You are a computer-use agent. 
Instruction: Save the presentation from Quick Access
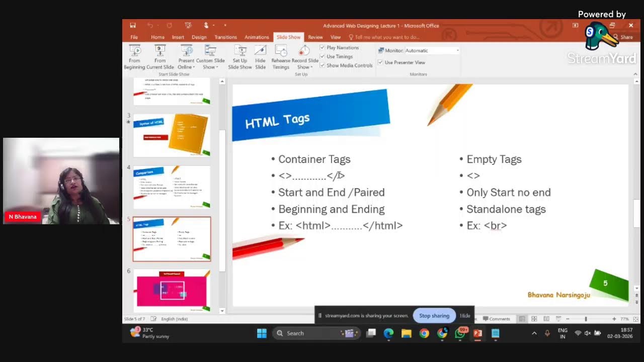(133, 26)
